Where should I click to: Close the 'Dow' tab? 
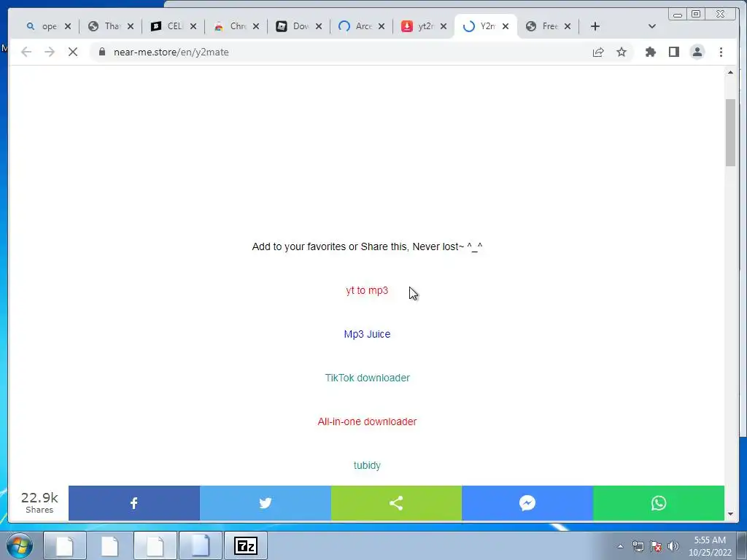click(319, 26)
